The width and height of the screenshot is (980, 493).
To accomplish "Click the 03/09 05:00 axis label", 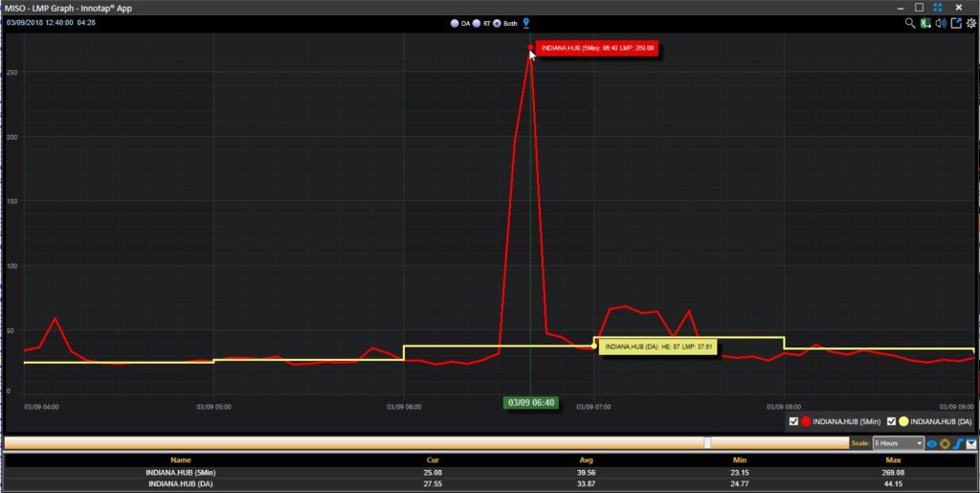I will point(213,407).
